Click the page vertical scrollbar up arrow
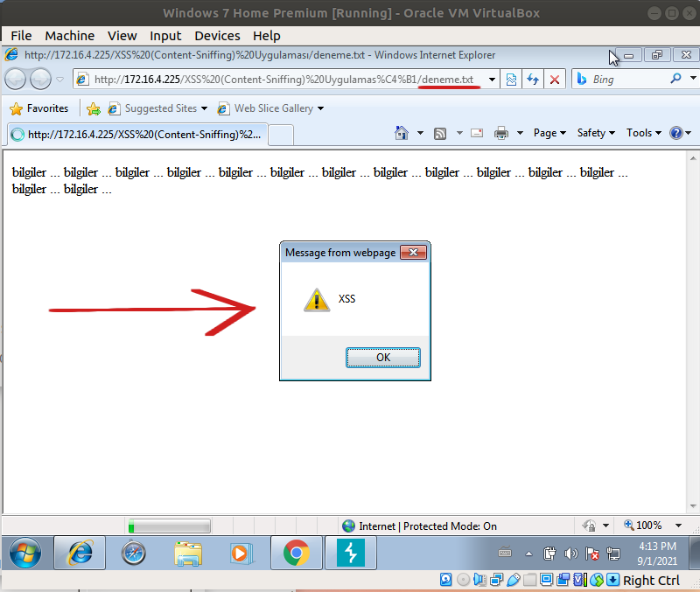This screenshot has height=592, width=700. tap(692, 158)
